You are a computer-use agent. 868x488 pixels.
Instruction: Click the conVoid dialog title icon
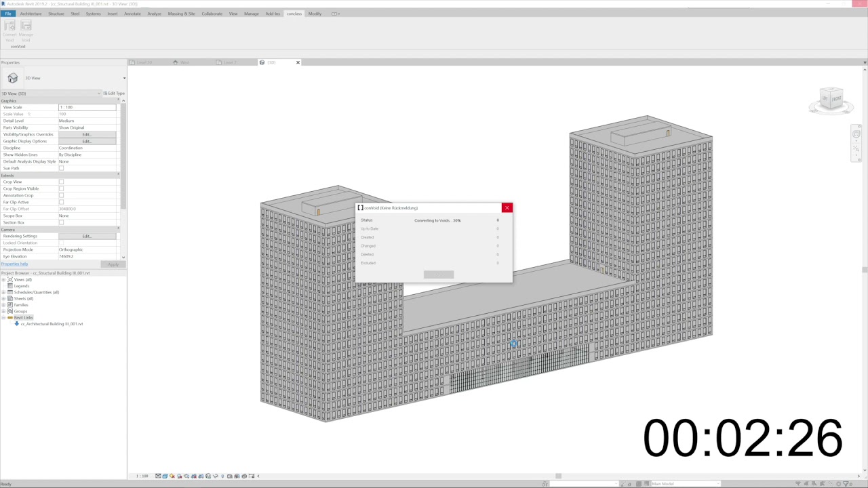[x=360, y=208]
